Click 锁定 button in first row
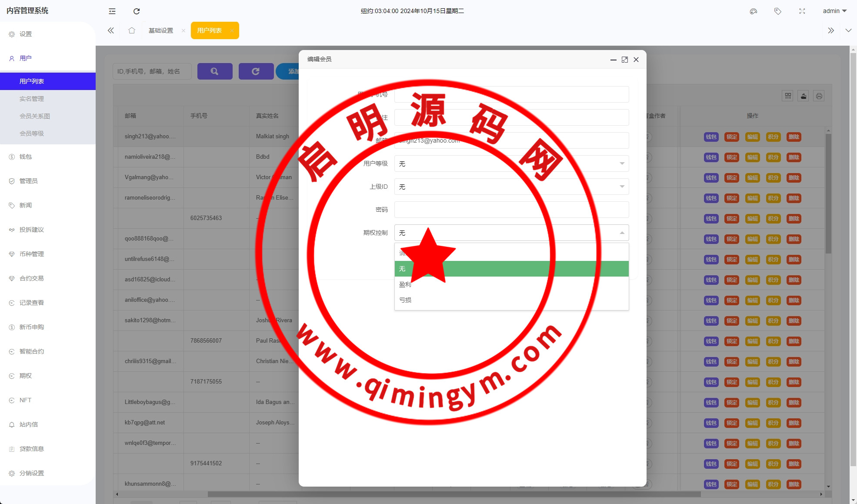 click(732, 137)
